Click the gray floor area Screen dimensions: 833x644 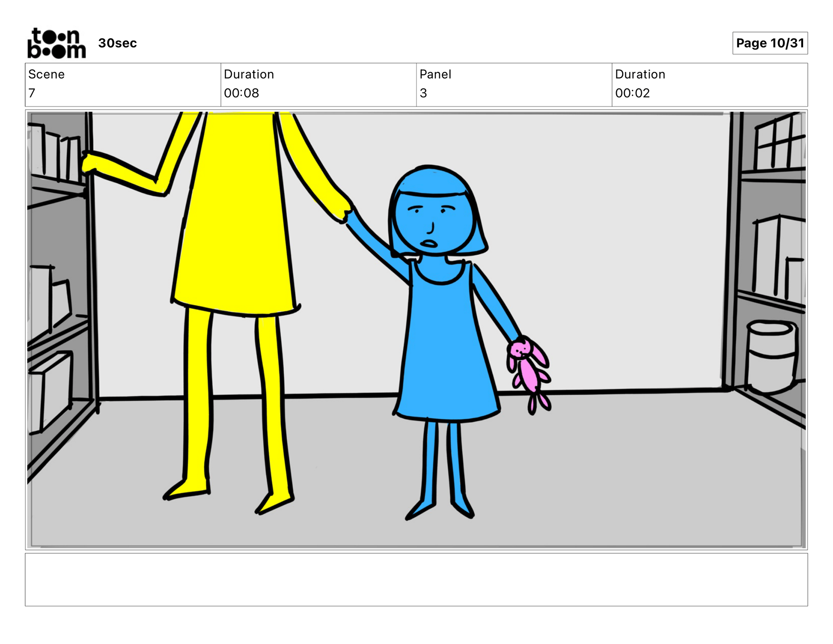coord(607,477)
